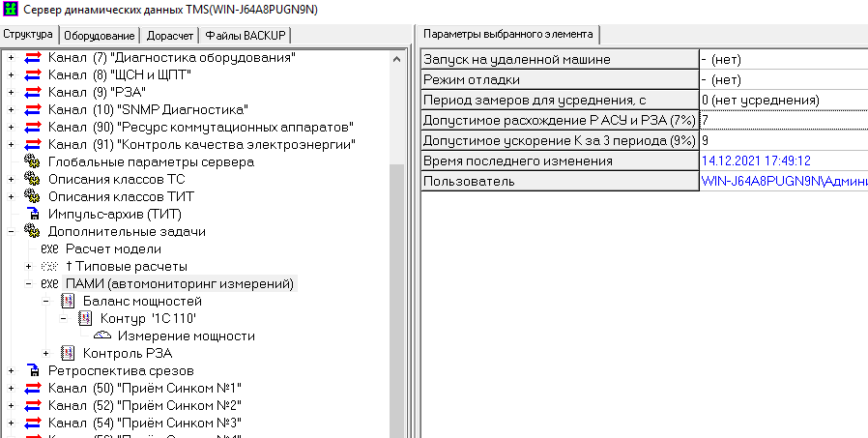Click the Ретроспектива срезов icon

pyautogui.click(x=33, y=371)
